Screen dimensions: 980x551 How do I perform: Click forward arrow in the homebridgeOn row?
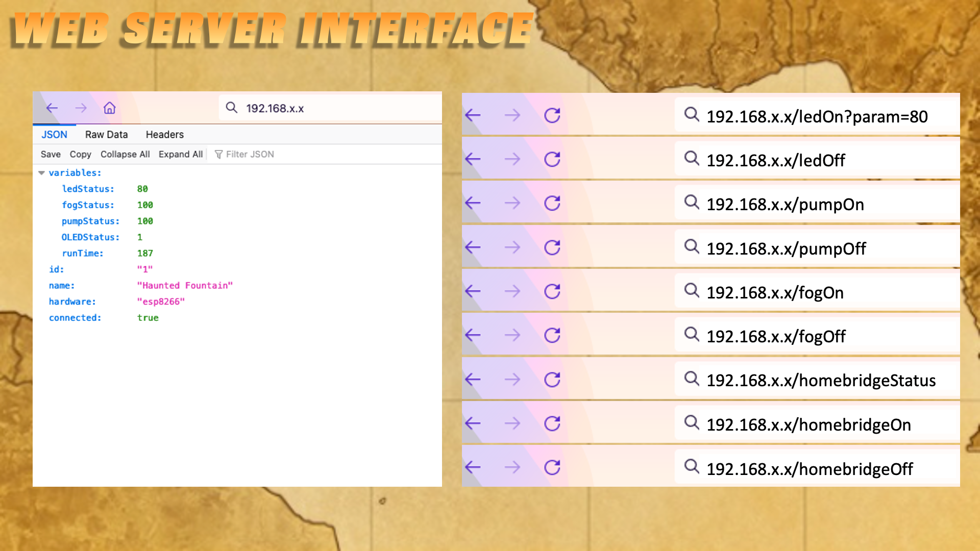tap(512, 423)
